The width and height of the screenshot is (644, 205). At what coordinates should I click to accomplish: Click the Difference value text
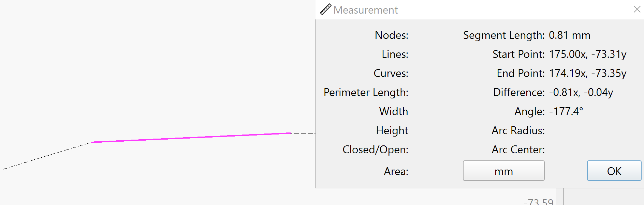coord(581,92)
